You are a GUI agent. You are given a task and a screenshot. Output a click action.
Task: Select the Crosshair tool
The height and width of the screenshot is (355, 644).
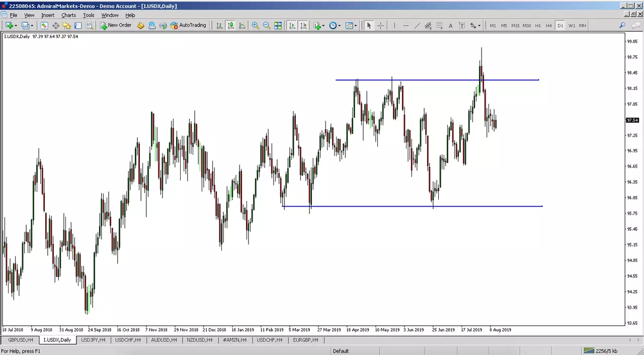coord(381,26)
